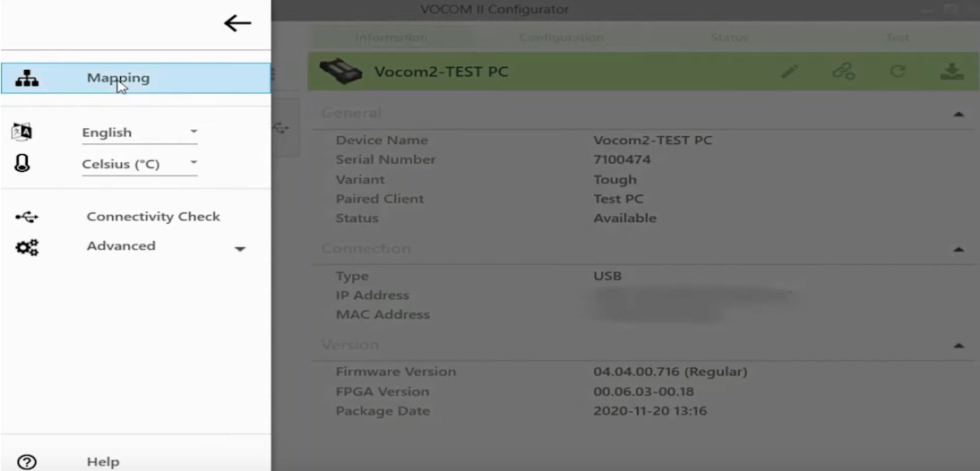Viewport: 980px width, 471px height.
Task: Click the Help question mark icon
Action: [x=27, y=462]
